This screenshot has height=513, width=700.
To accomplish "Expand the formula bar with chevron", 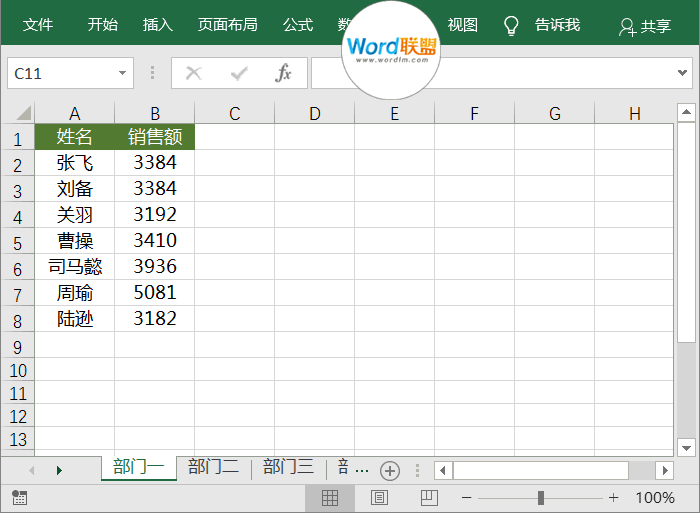I will pyautogui.click(x=682, y=72).
